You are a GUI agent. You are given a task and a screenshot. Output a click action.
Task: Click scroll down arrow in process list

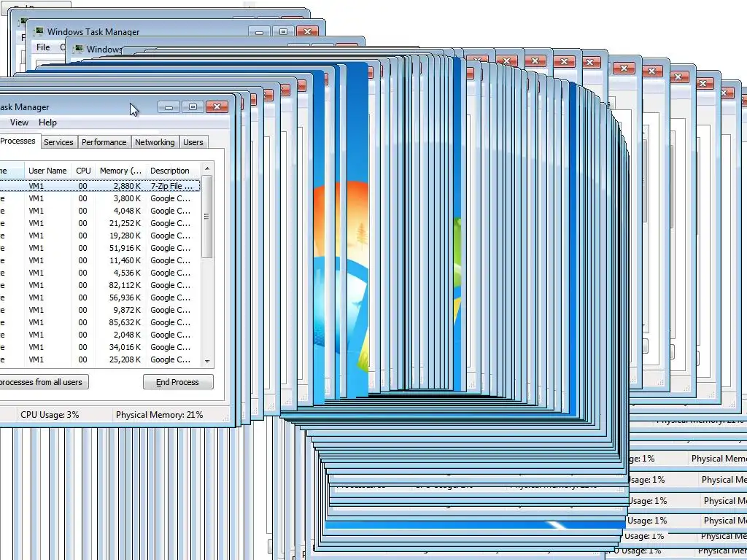pos(206,362)
